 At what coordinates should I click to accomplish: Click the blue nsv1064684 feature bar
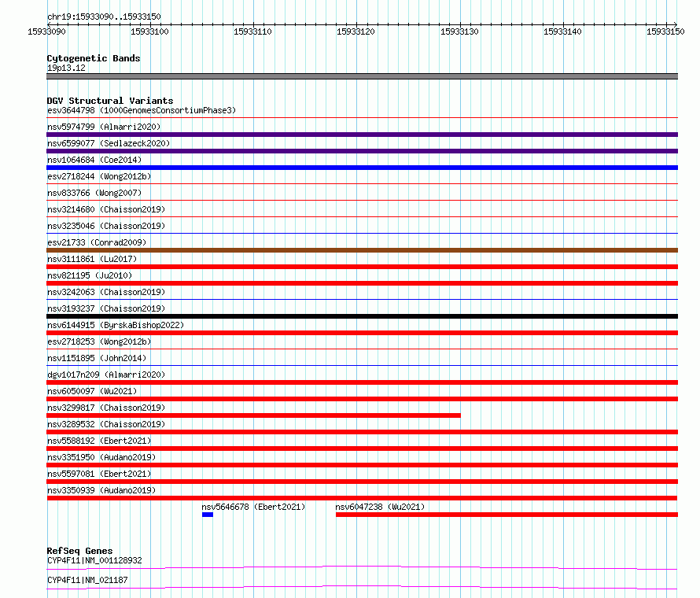363,168
